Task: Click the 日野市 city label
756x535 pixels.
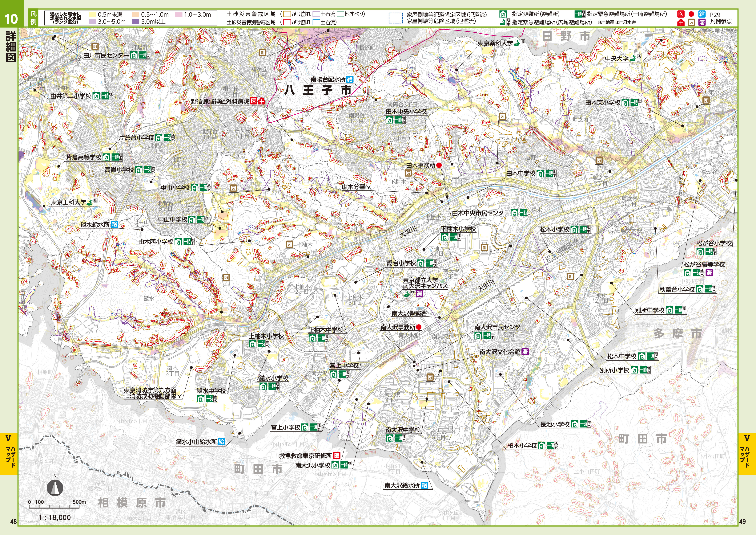Action: [x=566, y=36]
